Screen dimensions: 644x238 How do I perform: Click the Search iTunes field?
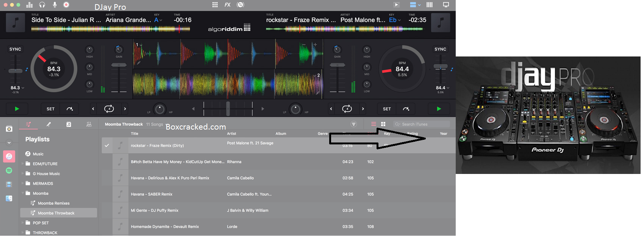421,124
